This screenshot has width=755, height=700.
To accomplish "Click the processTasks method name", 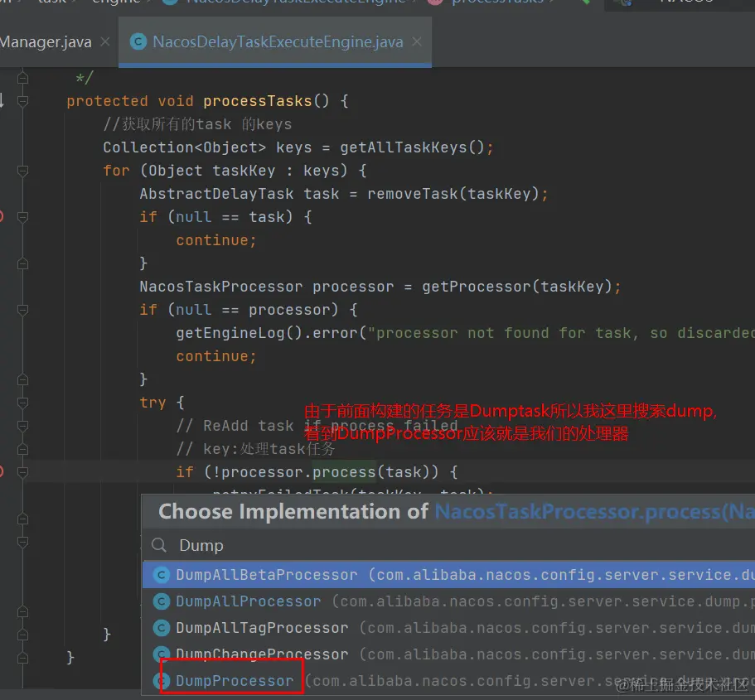I will click(258, 101).
